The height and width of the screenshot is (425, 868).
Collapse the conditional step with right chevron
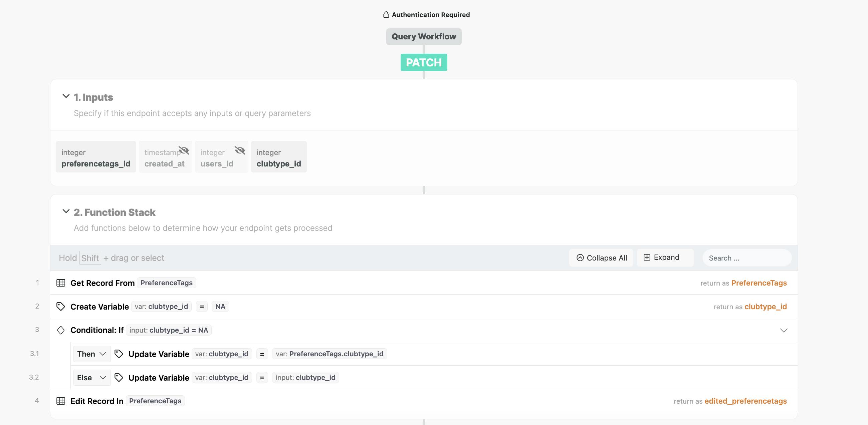784,330
